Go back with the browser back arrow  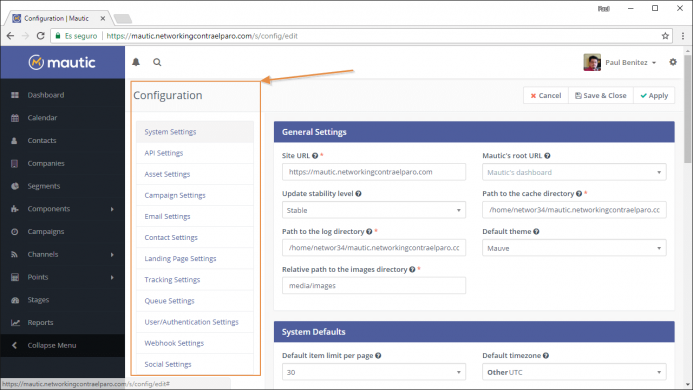[x=10, y=36]
